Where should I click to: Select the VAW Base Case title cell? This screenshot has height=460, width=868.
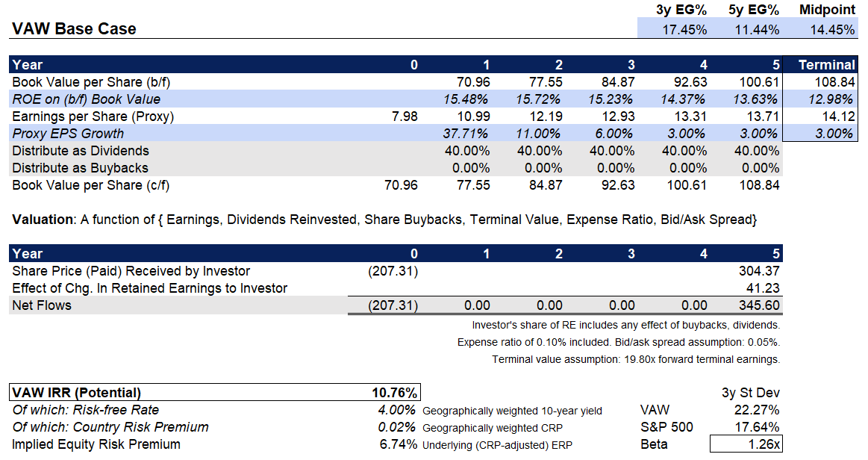tap(74, 28)
